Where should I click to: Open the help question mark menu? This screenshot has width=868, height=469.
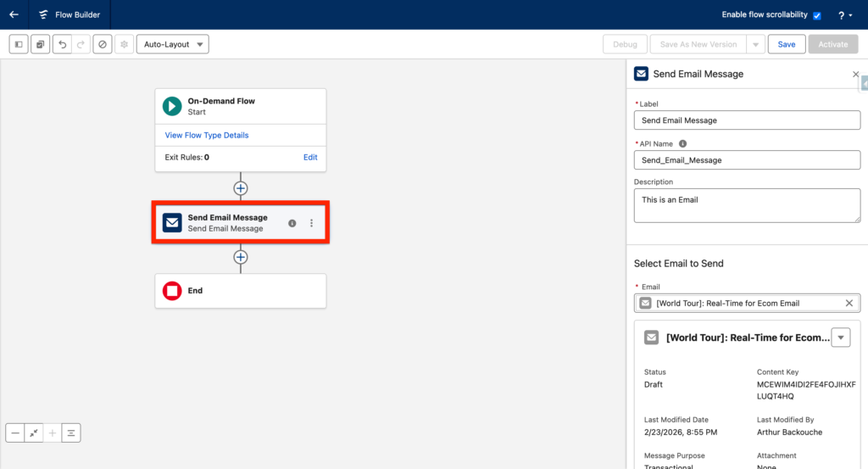click(845, 15)
